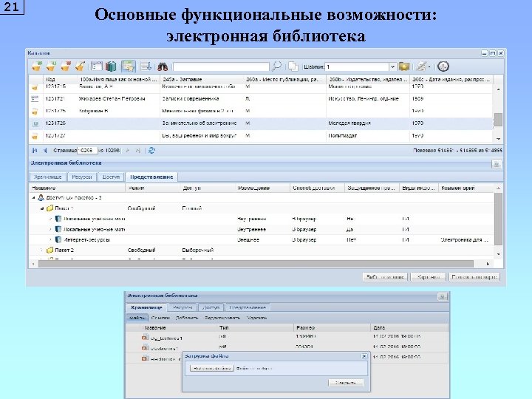Click the green books icon in toolbar
Image resolution: width=532 pixels, height=399 pixels.
click(x=111, y=66)
